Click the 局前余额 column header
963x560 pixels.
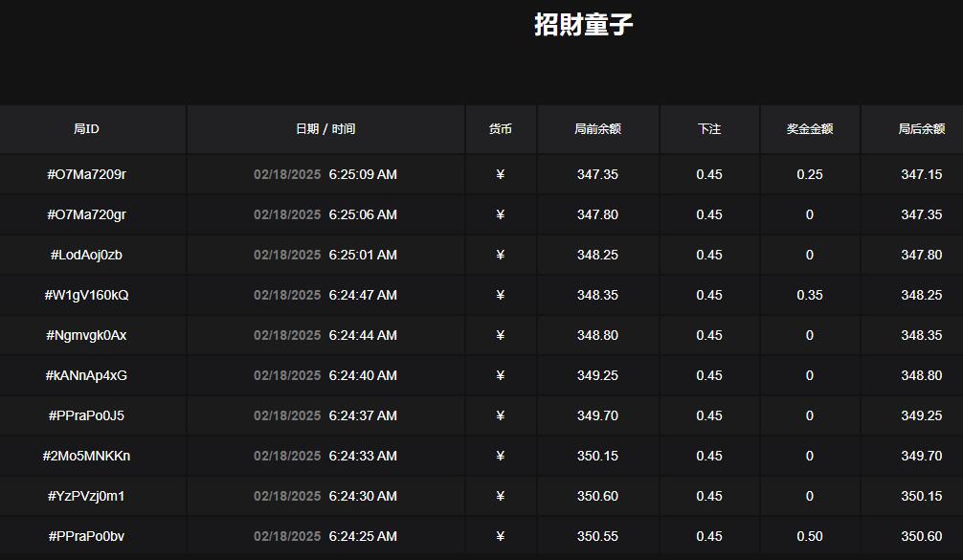597,129
